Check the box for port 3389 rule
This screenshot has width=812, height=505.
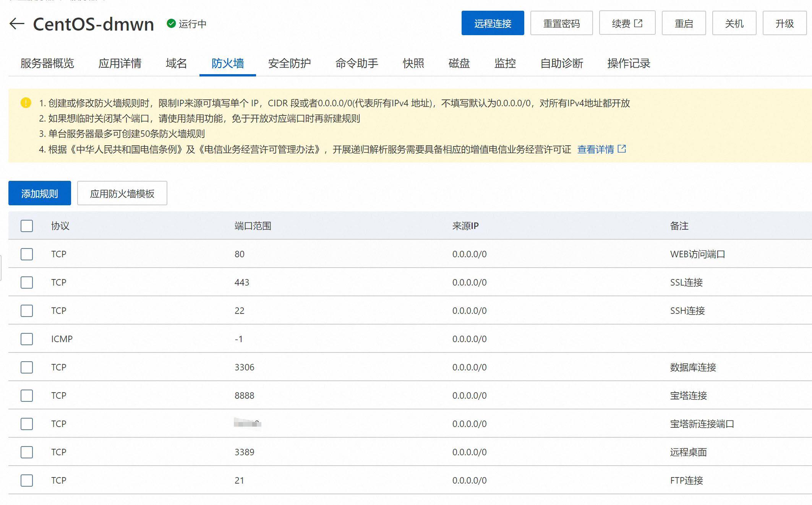[x=27, y=452]
